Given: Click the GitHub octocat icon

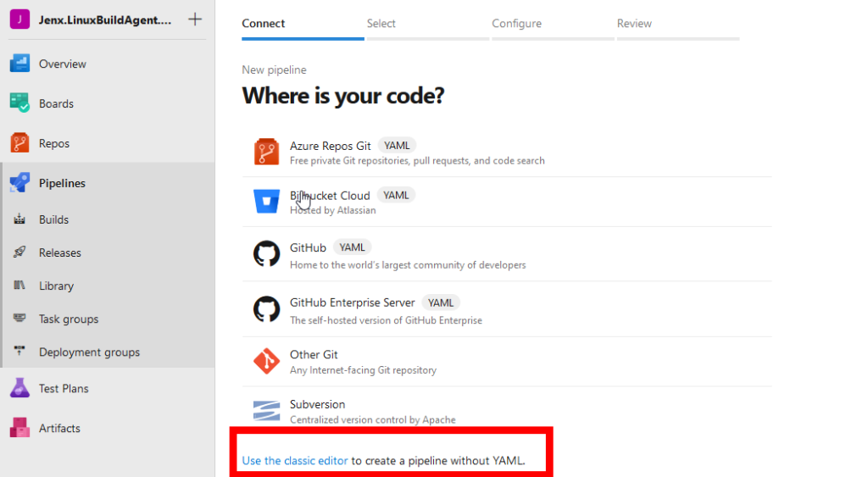Looking at the screenshot, I should pyautogui.click(x=266, y=254).
